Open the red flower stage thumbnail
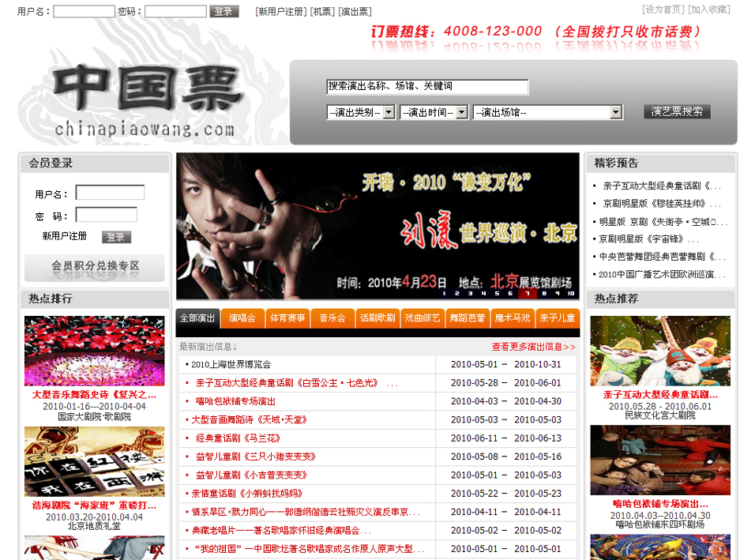Screen dimensions: 755x560 [95, 351]
